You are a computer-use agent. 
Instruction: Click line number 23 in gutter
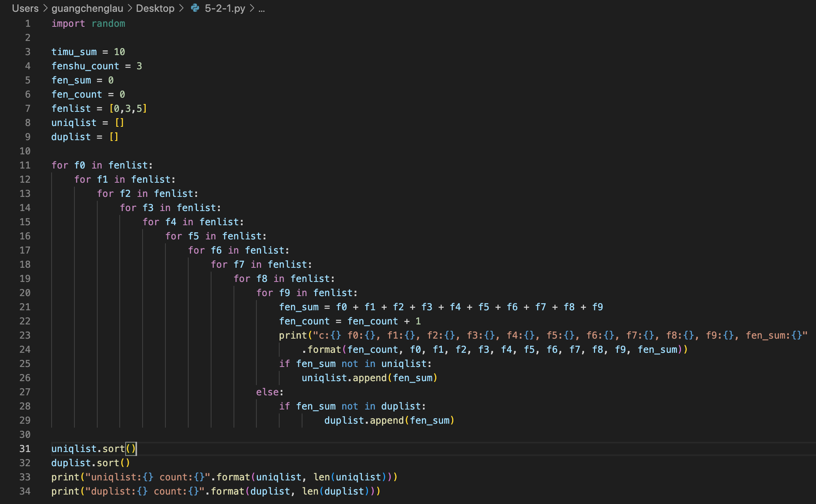pos(25,335)
